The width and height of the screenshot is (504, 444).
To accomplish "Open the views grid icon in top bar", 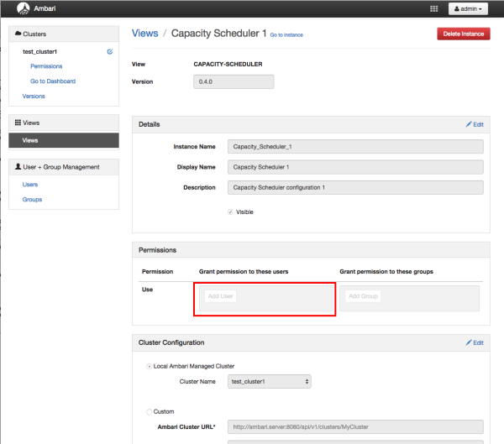I will (433, 8).
